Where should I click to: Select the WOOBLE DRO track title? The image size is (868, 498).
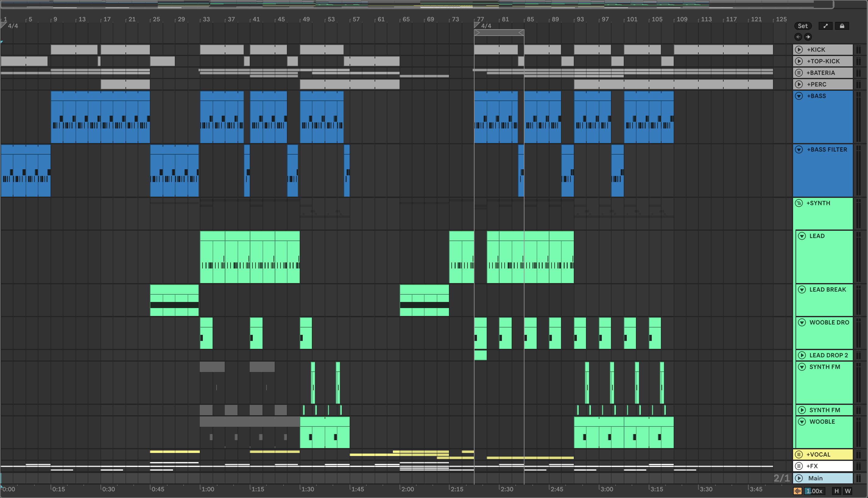click(829, 323)
